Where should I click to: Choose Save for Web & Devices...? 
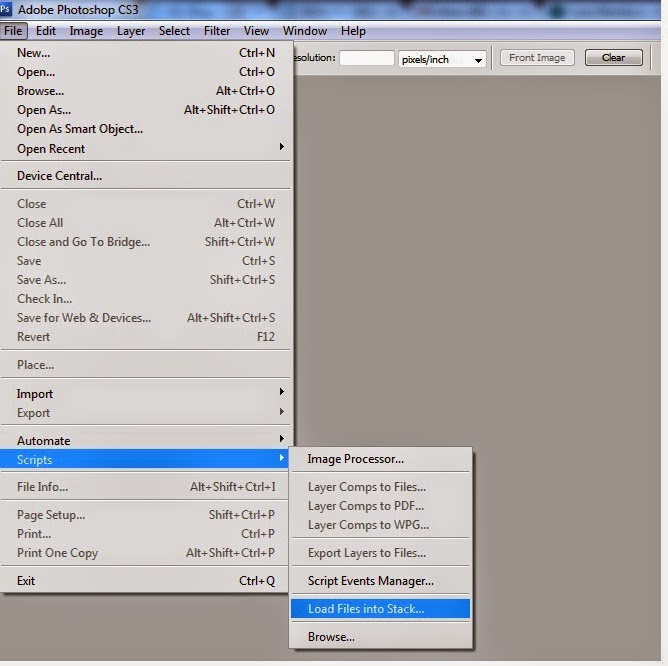coord(146,318)
